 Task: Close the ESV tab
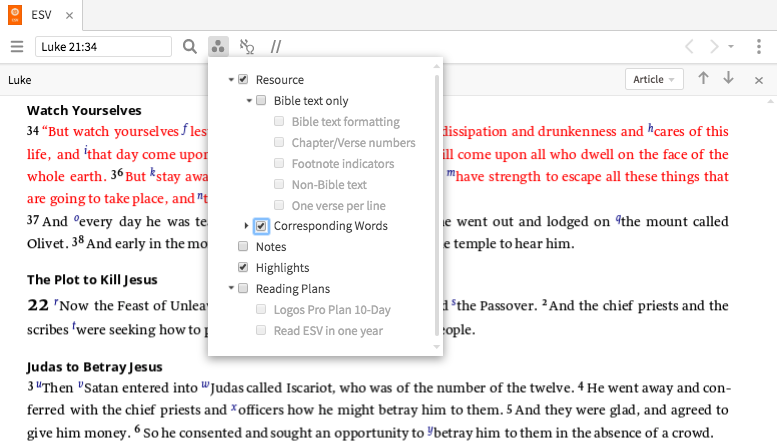(x=69, y=15)
